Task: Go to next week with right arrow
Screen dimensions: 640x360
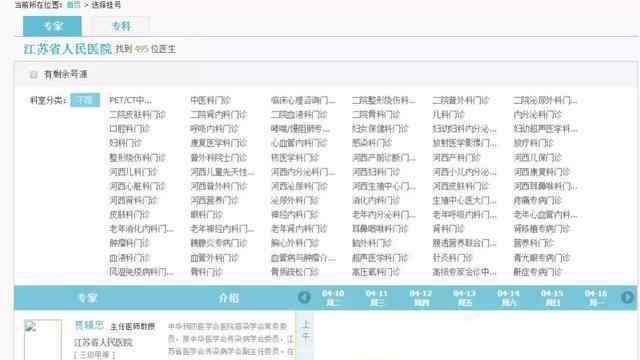Action: [x=627, y=297]
